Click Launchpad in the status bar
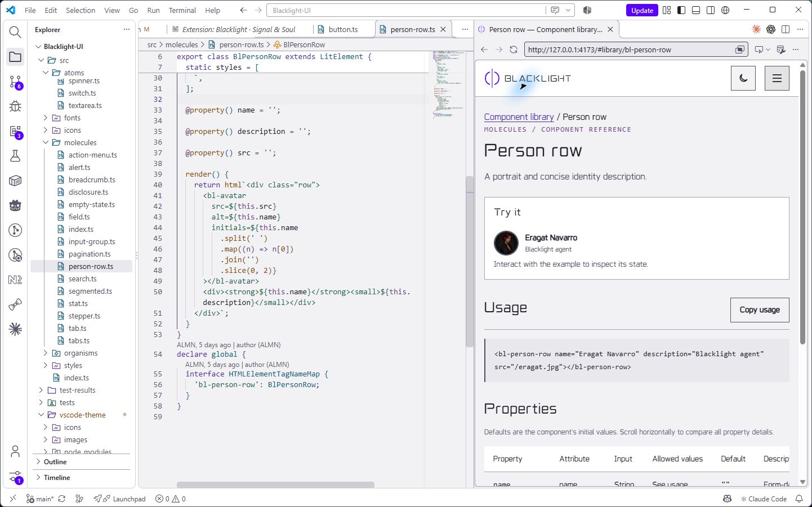 coord(119,499)
